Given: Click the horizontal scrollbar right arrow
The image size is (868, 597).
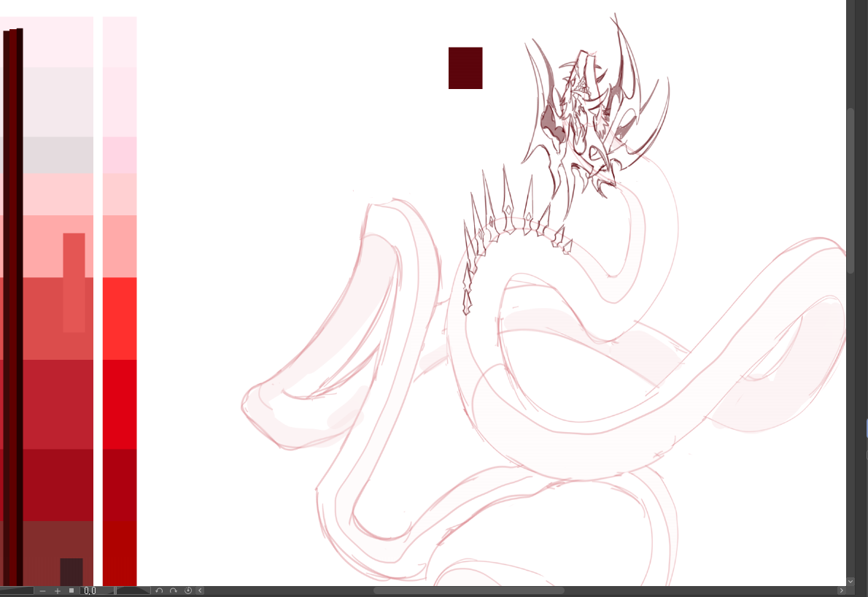Looking at the screenshot, I should coord(841,590).
